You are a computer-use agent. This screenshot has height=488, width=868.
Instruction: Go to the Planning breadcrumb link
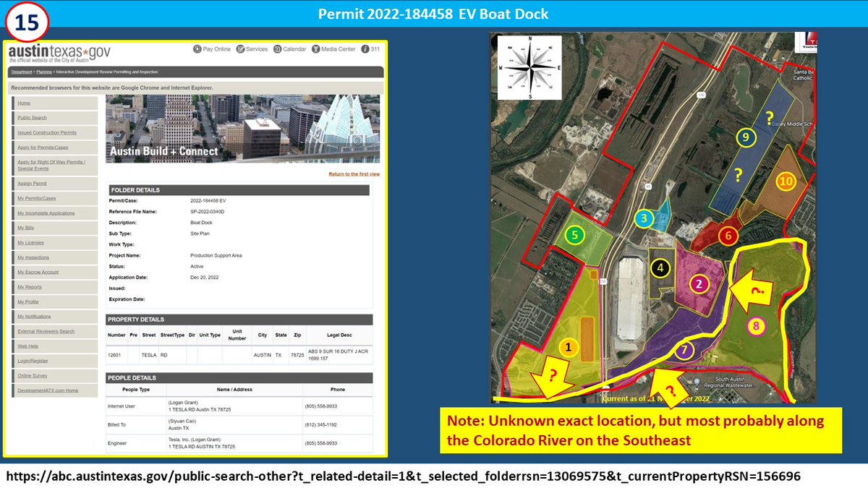43,72
